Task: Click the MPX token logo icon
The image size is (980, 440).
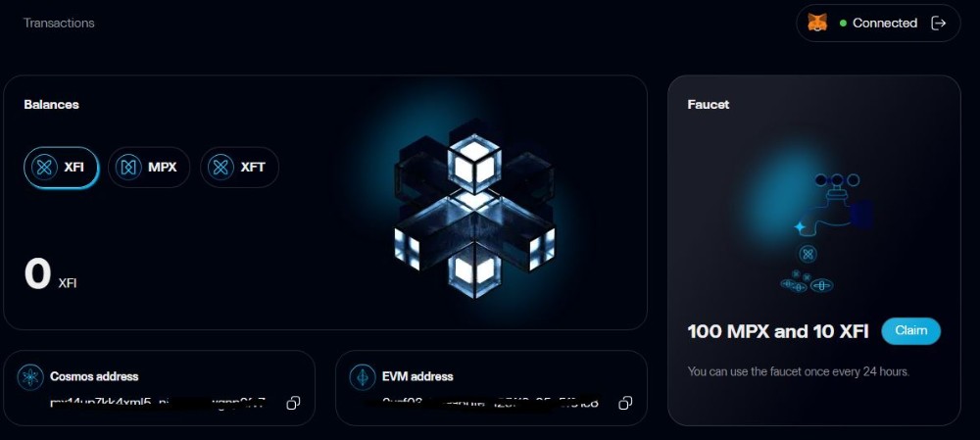Action: point(128,168)
